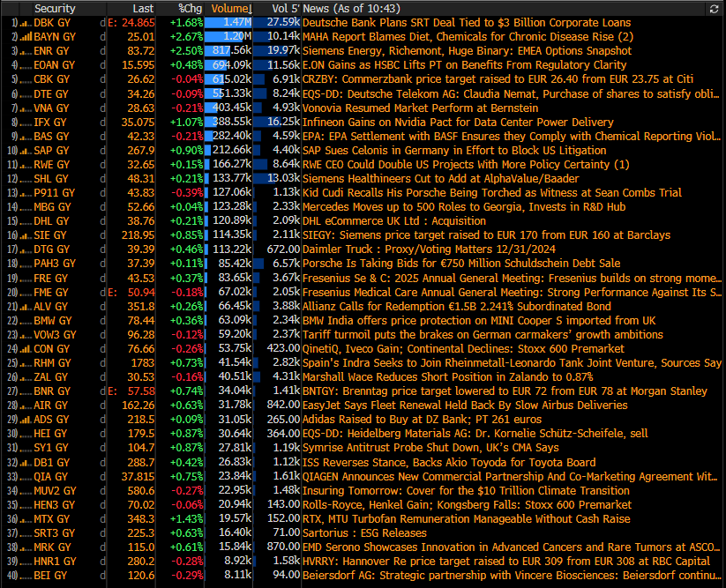Open the bar chart icon beside ADS GY
The width and height of the screenshot is (726, 588).
click(x=26, y=421)
